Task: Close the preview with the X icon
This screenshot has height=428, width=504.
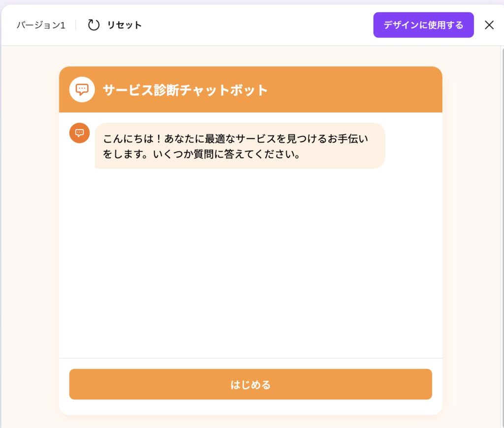Action: pyautogui.click(x=489, y=25)
